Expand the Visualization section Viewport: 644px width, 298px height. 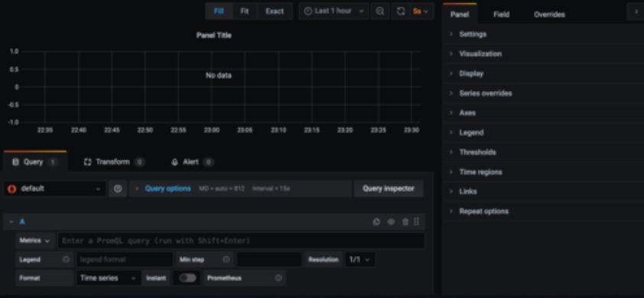click(543, 53)
